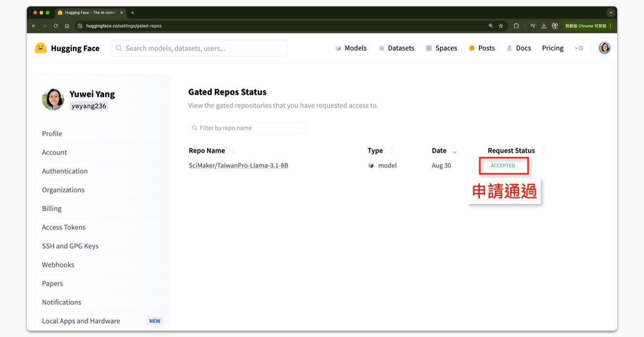
Task: View site information icon in address bar
Action: point(80,26)
